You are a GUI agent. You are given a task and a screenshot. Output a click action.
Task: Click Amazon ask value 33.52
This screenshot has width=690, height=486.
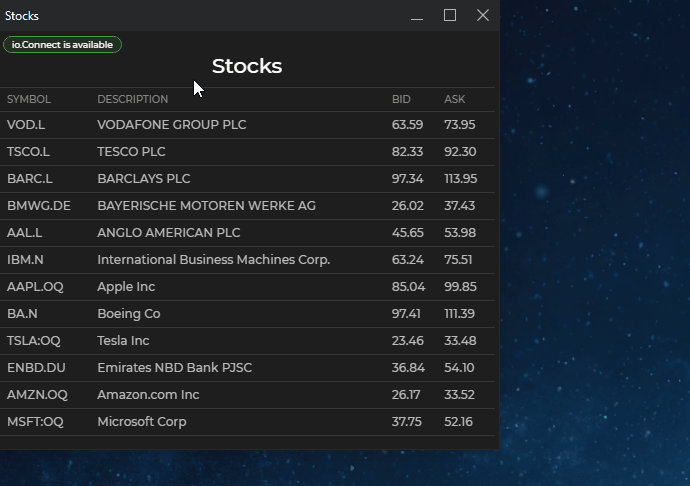click(x=459, y=394)
